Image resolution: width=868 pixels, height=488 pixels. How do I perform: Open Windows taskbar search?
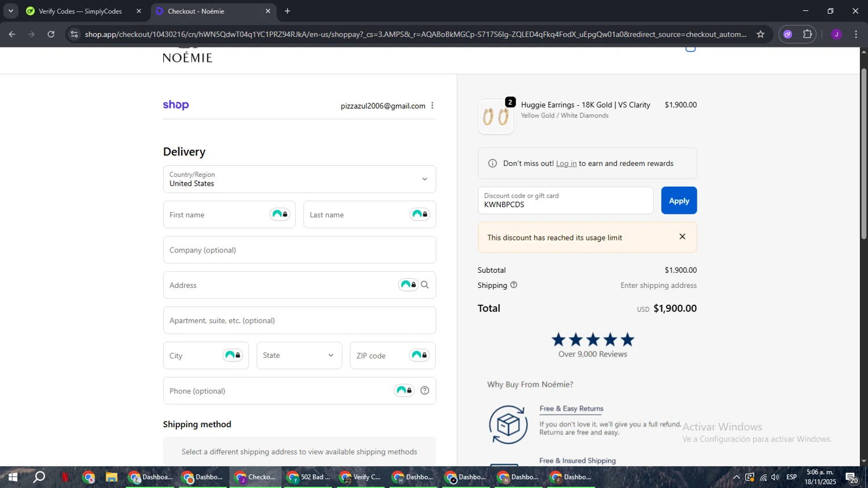[39, 477]
